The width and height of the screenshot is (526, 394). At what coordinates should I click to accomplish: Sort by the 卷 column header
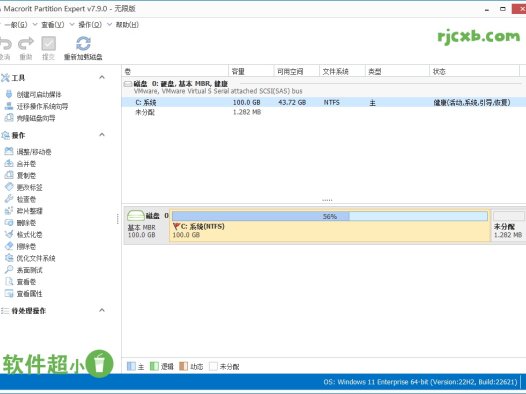click(x=175, y=71)
